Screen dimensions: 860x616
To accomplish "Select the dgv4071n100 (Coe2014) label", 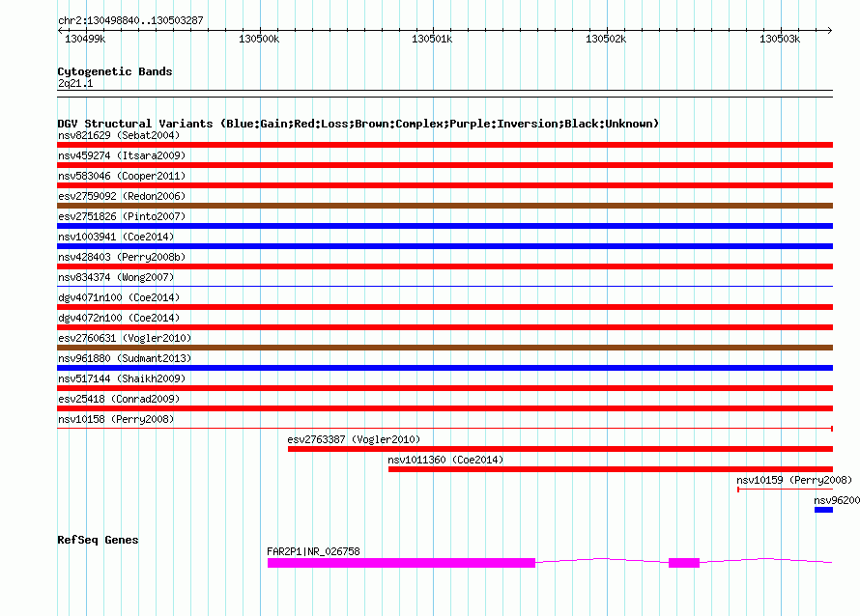I will point(119,297).
